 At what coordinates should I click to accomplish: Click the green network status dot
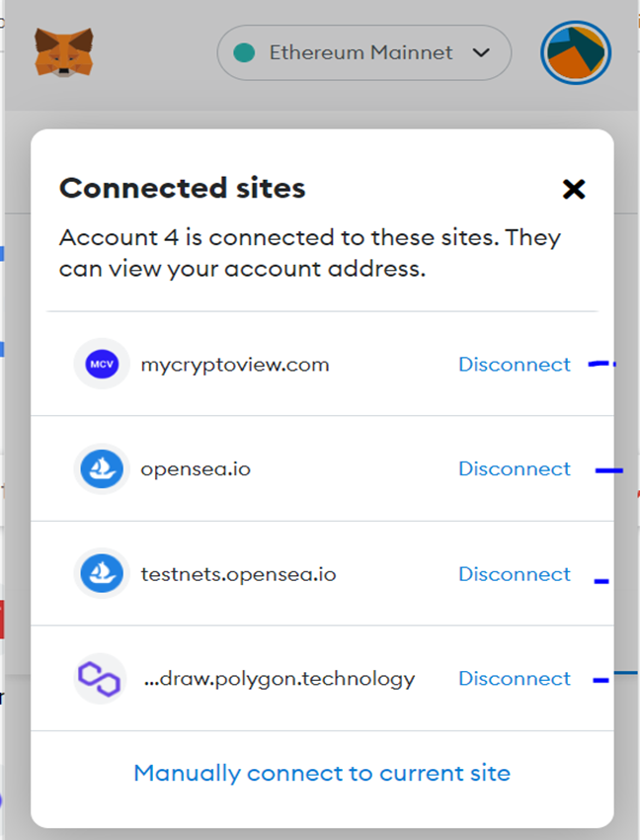coord(244,52)
